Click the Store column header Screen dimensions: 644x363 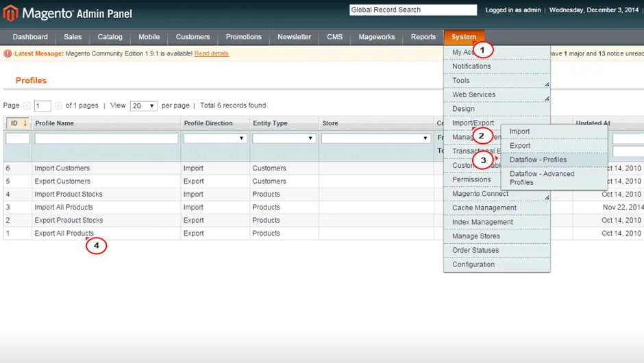pyautogui.click(x=330, y=123)
